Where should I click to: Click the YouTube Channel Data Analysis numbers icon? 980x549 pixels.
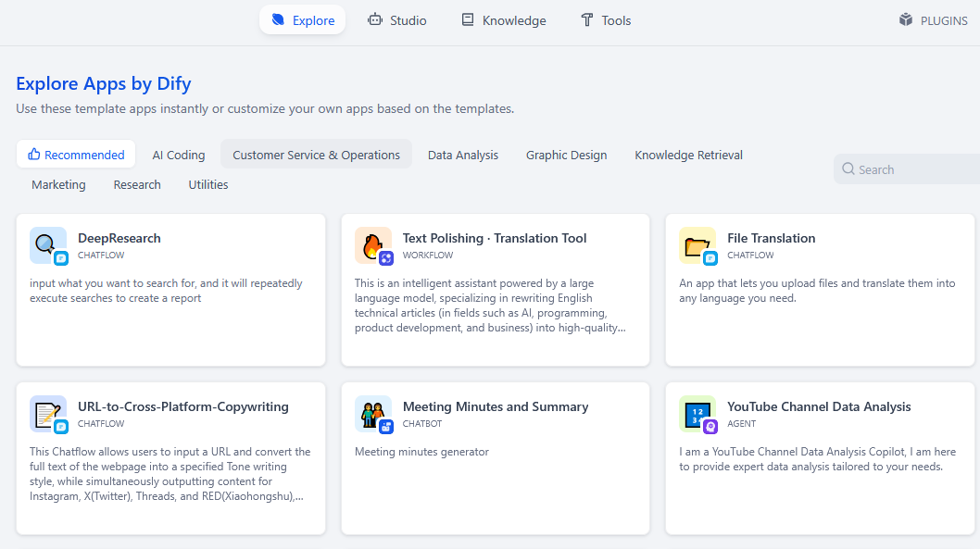click(x=697, y=414)
